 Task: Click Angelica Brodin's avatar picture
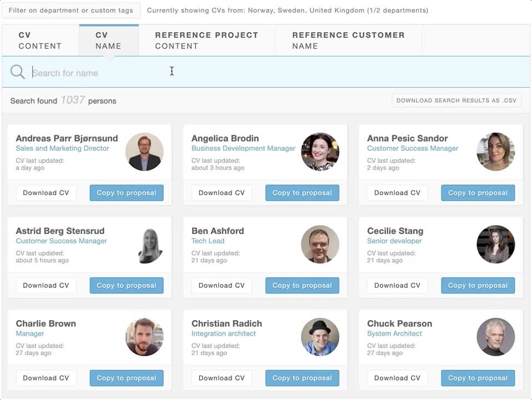pyautogui.click(x=320, y=152)
